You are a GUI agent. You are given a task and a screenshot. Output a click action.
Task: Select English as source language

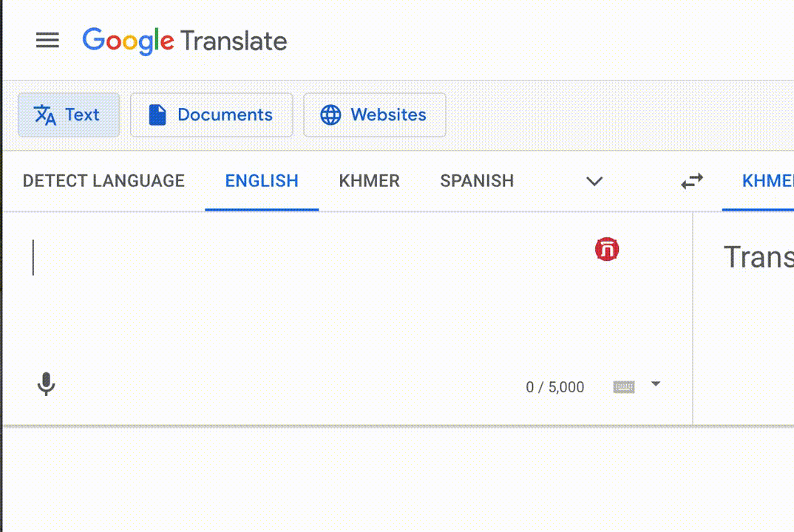click(262, 181)
